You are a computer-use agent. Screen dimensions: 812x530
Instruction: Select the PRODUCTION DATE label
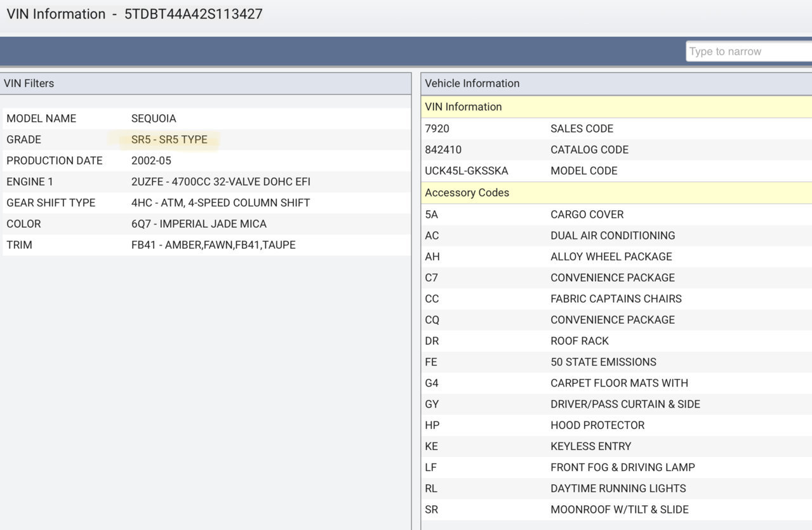pos(55,161)
